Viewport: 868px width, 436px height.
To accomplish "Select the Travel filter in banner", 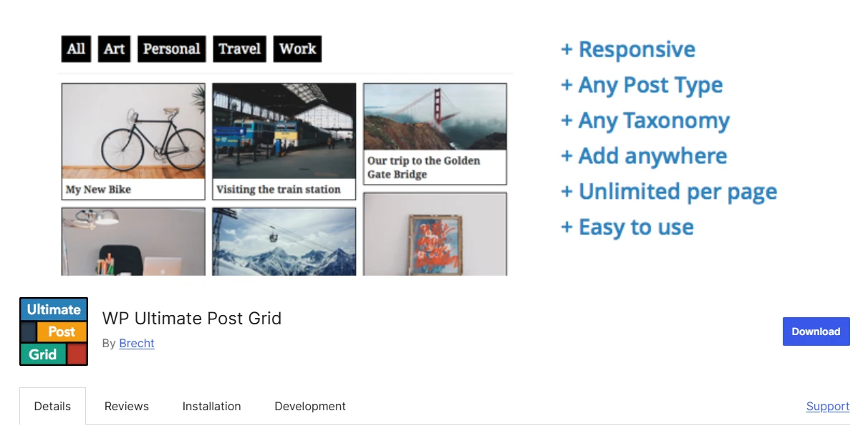I will pos(240,49).
